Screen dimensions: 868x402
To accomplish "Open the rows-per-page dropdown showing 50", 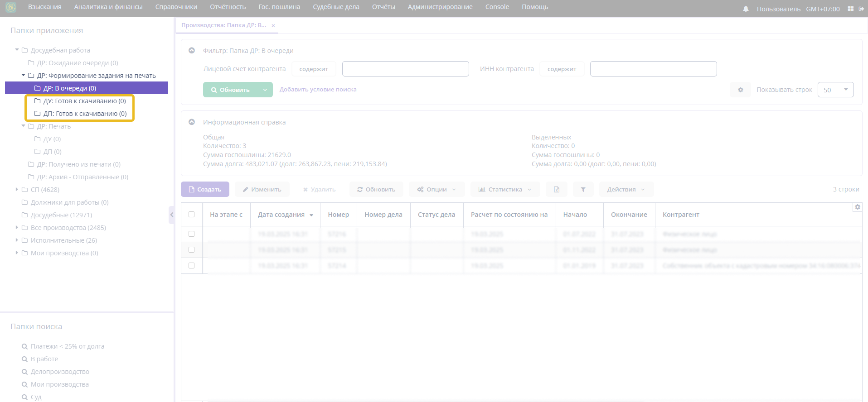I will 835,90.
